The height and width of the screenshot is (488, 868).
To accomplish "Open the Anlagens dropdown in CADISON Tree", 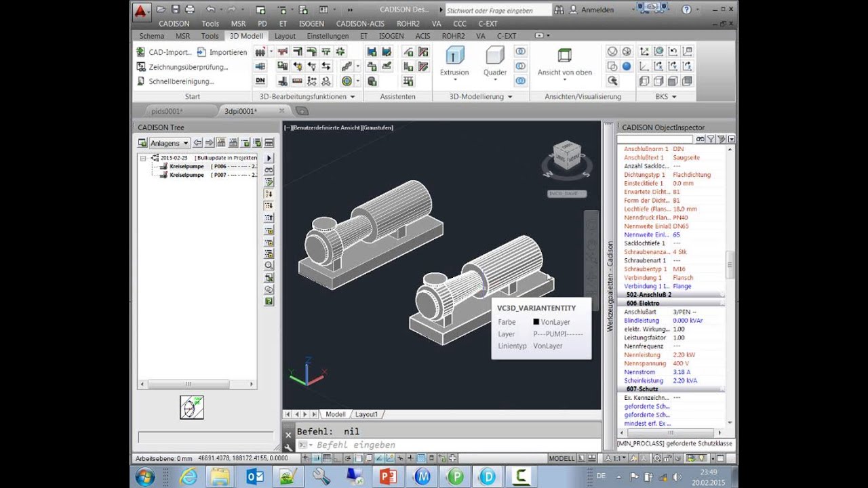I will (170, 143).
